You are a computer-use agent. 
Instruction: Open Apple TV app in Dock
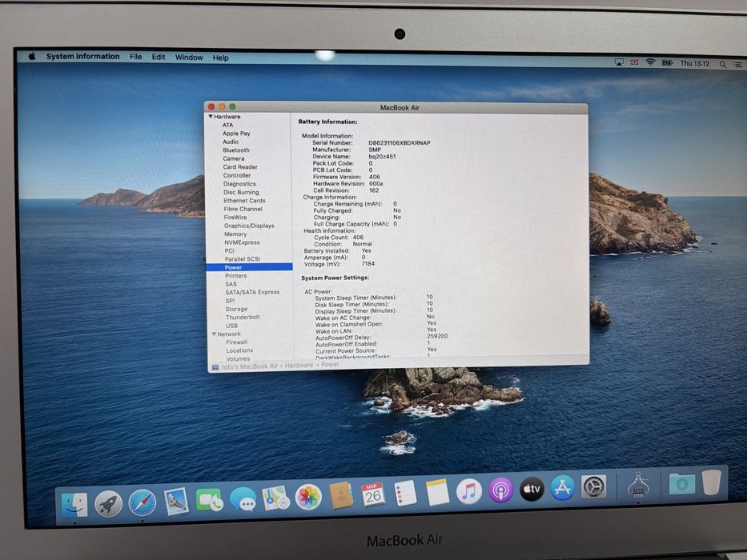(x=532, y=489)
